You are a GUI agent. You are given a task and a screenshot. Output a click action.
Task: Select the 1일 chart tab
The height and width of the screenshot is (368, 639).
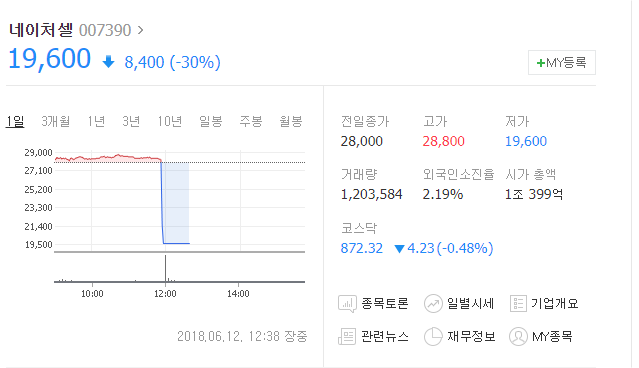[x=15, y=121]
